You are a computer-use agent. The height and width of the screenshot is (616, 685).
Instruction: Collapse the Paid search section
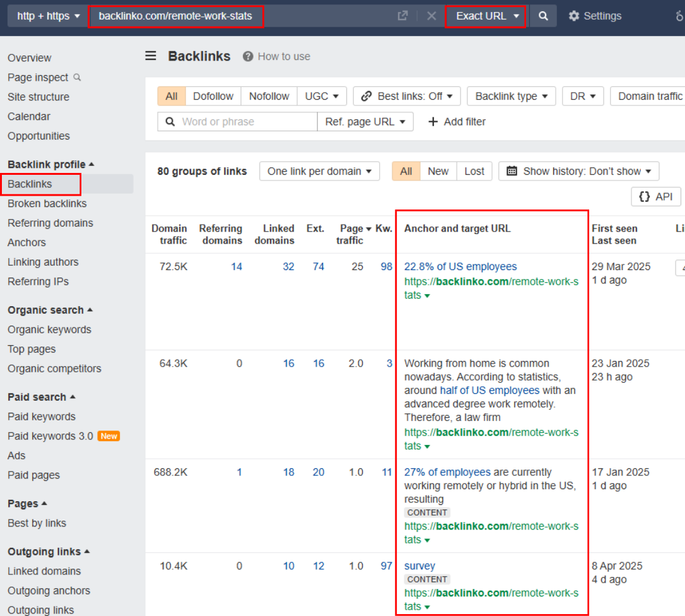pos(42,397)
